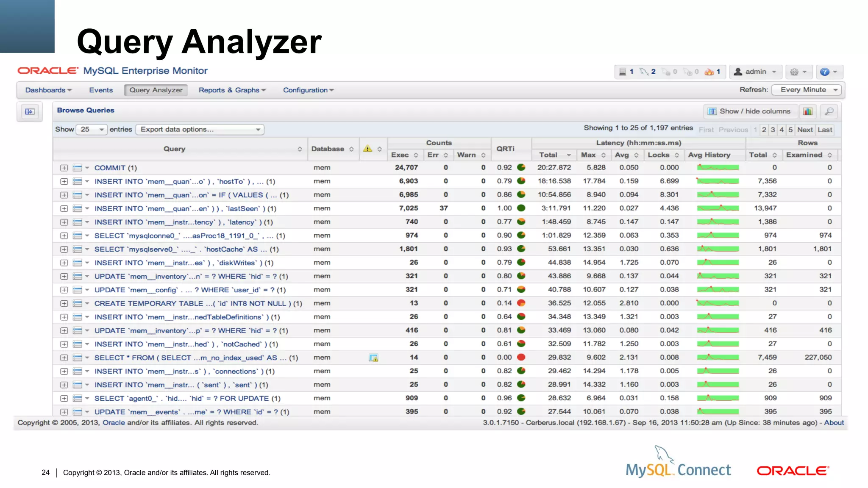Viewport: 868px width, 488px height.
Task: Sort by Locks column
Action: 663,155
